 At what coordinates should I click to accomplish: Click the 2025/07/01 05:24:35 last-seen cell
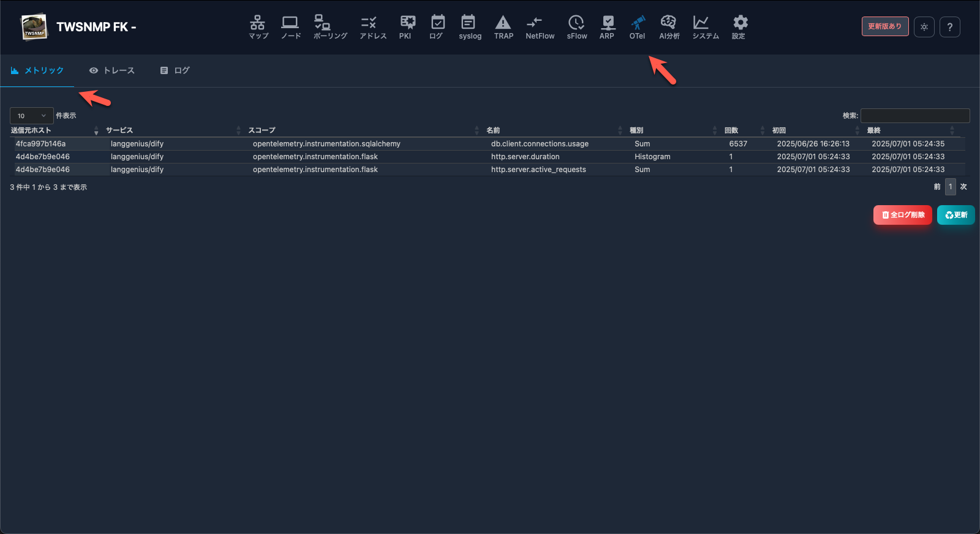click(x=908, y=144)
